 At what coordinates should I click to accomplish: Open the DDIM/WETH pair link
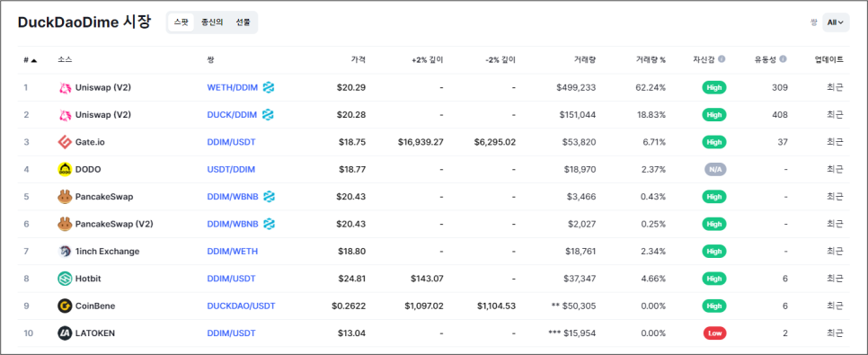click(x=232, y=252)
